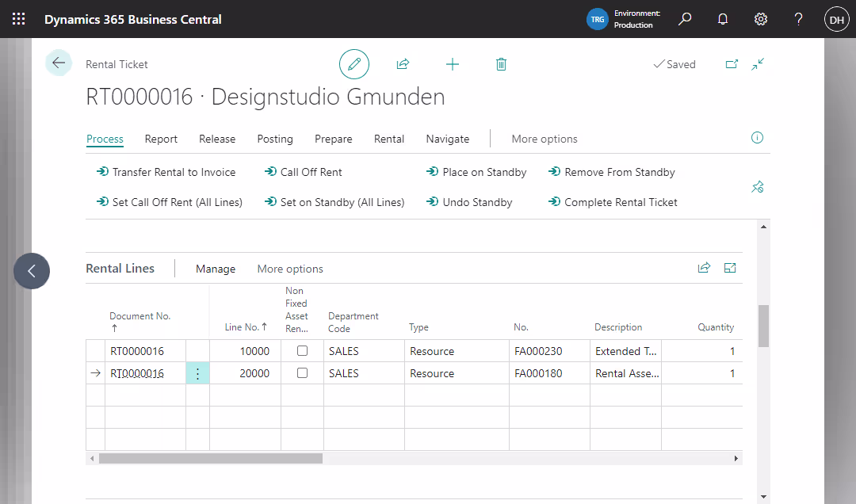Image resolution: width=856 pixels, height=504 pixels.
Task: Click Set on Standby (All Lines)
Action: pyautogui.click(x=334, y=202)
